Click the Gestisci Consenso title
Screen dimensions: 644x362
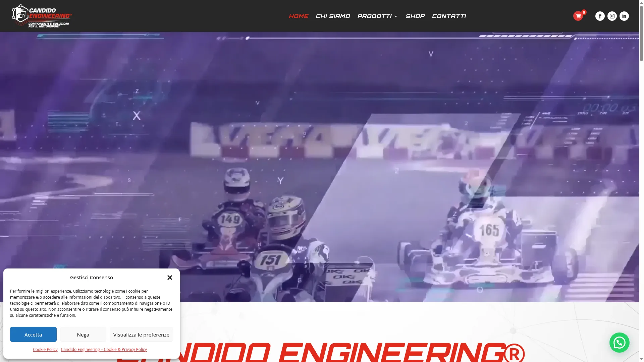pyautogui.click(x=92, y=278)
